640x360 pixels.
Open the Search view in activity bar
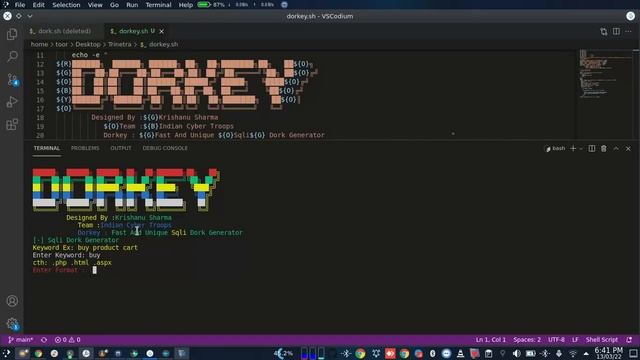coord(12,56)
